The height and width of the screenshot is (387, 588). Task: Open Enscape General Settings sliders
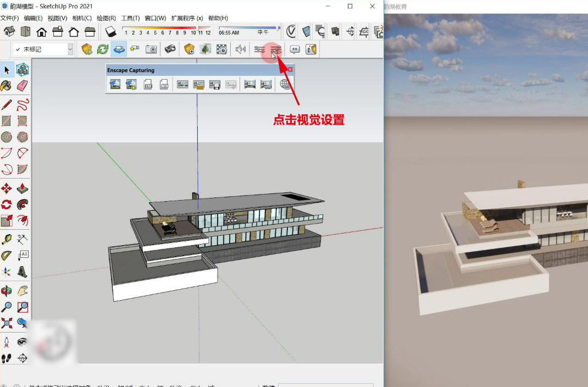(259, 49)
